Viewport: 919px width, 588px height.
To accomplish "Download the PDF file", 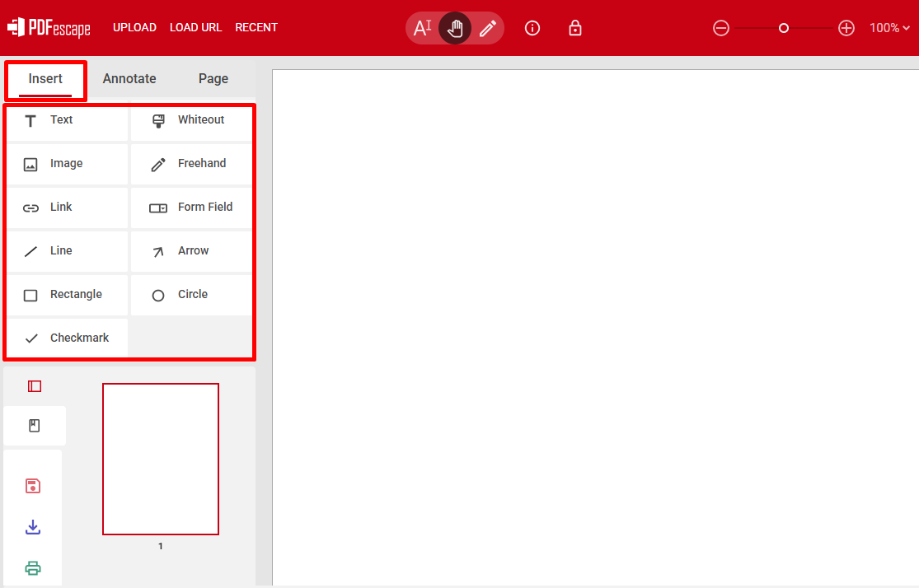I will [33, 527].
